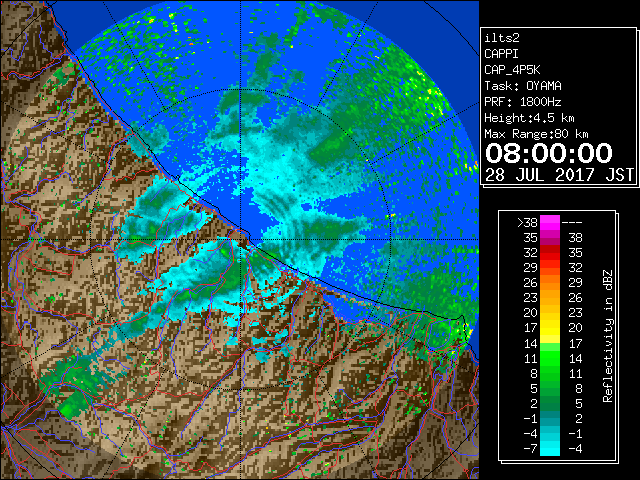Click the "---" legend label
This screenshot has width=640, height=480.
572,222
